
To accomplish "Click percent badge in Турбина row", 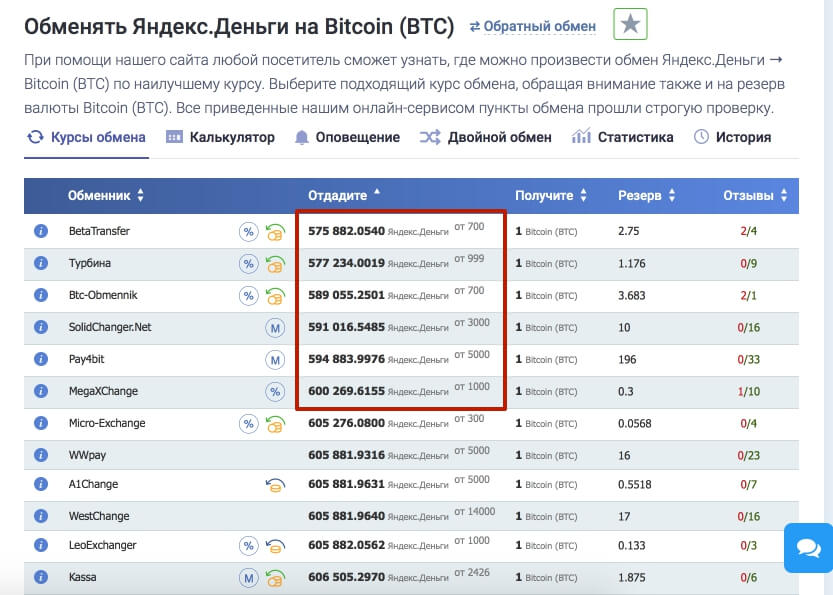I will point(248,264).
